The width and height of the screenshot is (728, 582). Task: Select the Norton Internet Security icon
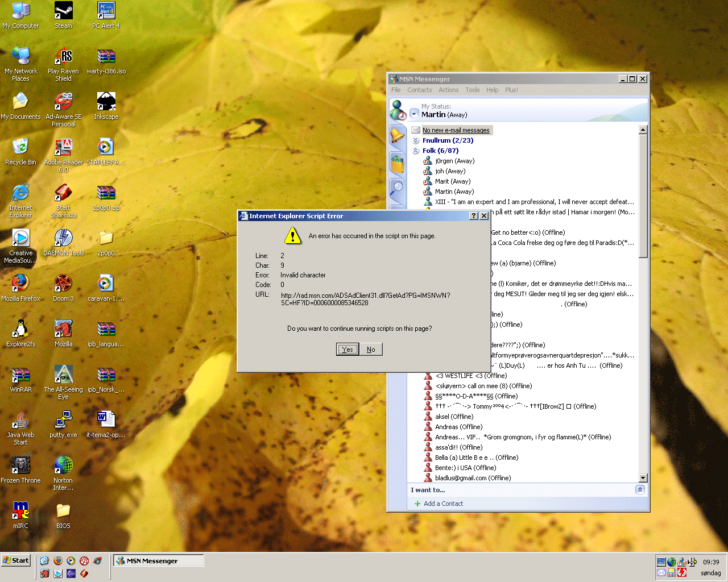tap(63, 473)
